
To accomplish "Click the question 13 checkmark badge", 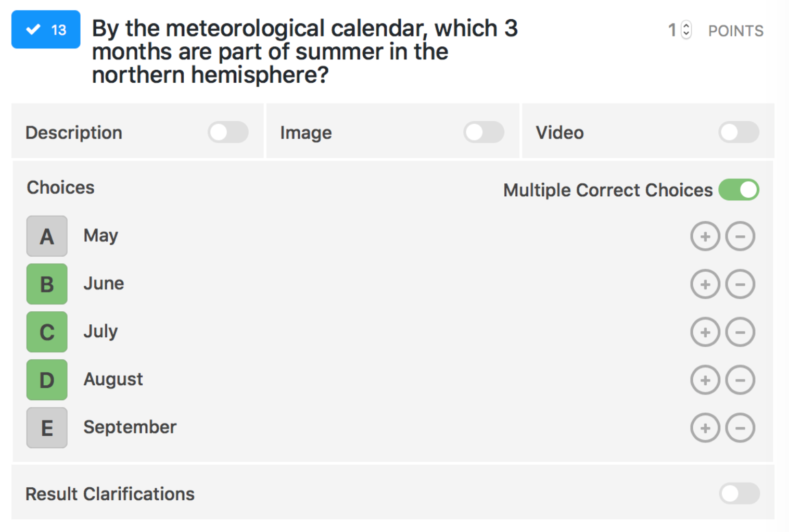I will [x=46, y=30].
